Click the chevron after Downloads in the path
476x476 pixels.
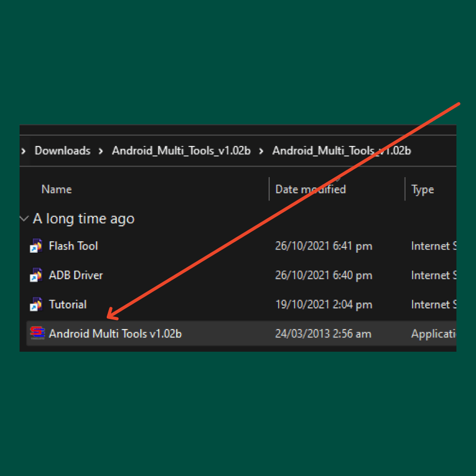100,151
